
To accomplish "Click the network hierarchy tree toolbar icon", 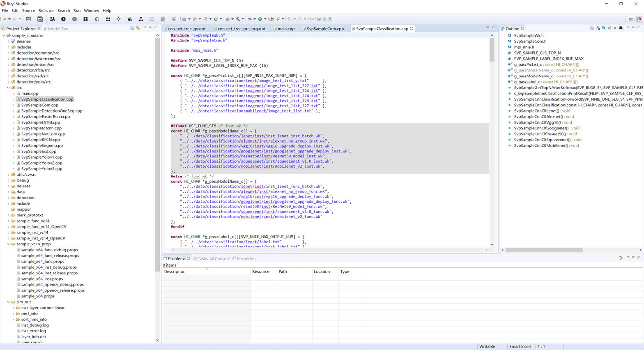I will (141, 19).
